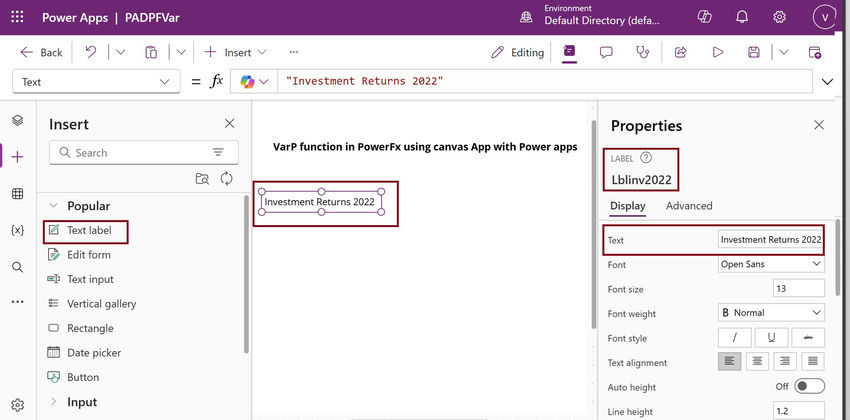Image resolution: width=850 pixels, height=420 pixels.
Task: Open the notifications bell
Action: (x=742, y=17)
